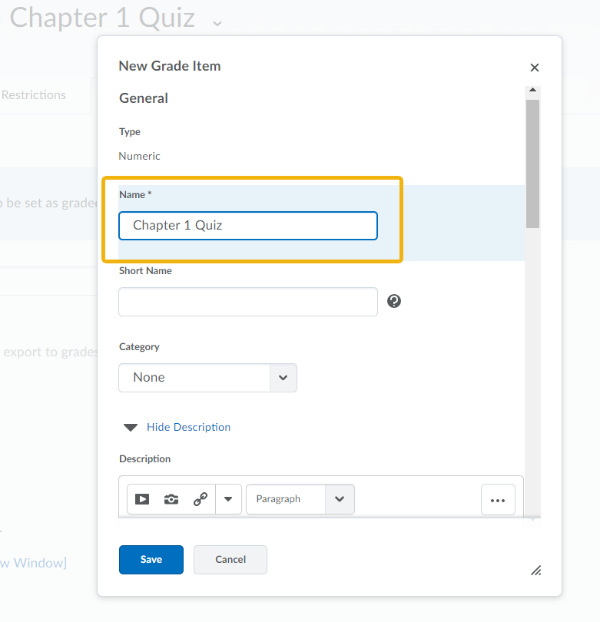Close the New Grade Item dialog

pos(534,68)
